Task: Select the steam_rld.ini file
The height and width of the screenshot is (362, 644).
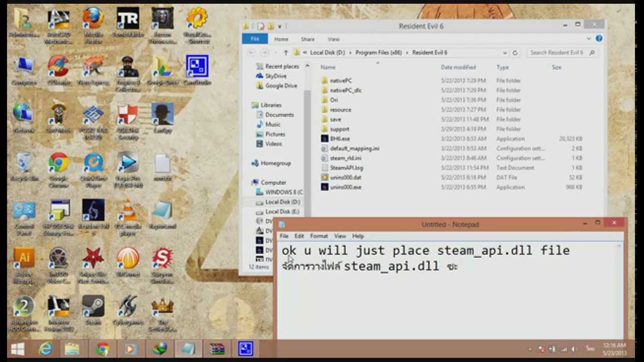Action: pyautogui.click(x=346, y=158)
